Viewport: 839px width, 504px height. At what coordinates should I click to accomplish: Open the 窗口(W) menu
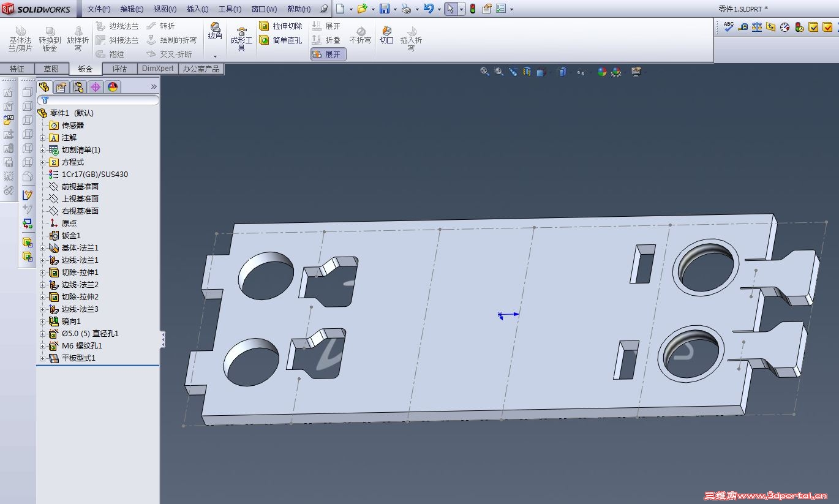point(264,9)
